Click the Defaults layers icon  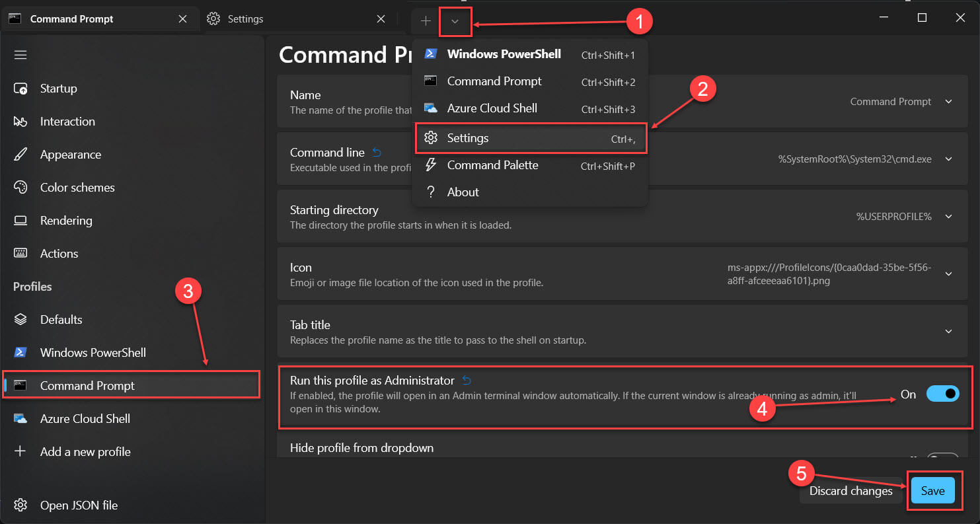(20, 320)
